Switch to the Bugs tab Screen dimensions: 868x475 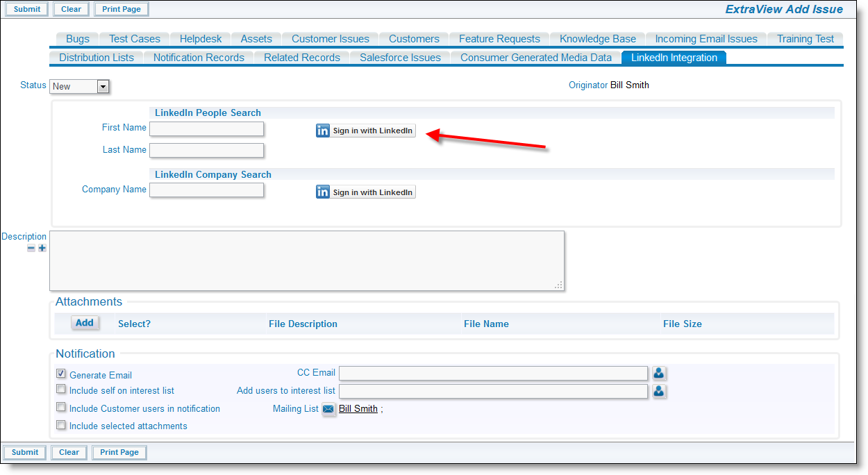pos(78,39)
